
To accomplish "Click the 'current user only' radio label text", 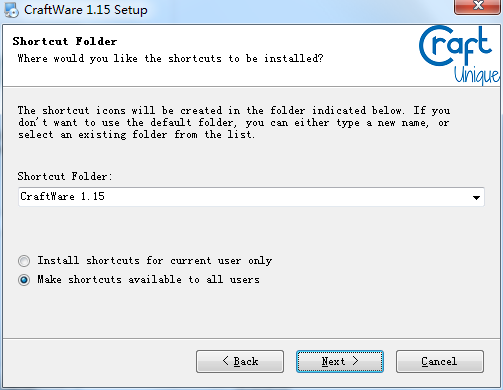I will point(155,260).
